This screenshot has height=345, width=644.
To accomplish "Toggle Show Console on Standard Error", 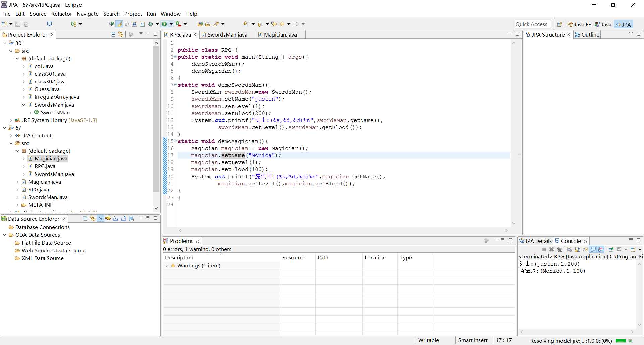I will coord(601,249).
